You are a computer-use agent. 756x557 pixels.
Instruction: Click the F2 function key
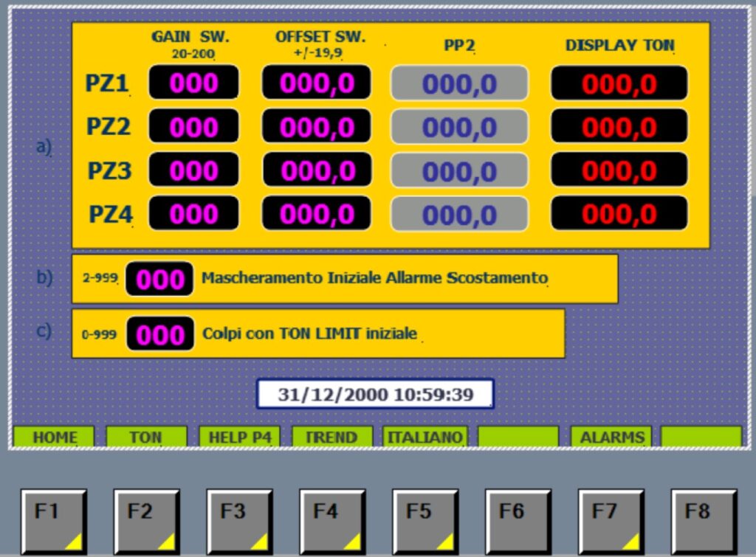pyautogui.click(x=147, y=522)
